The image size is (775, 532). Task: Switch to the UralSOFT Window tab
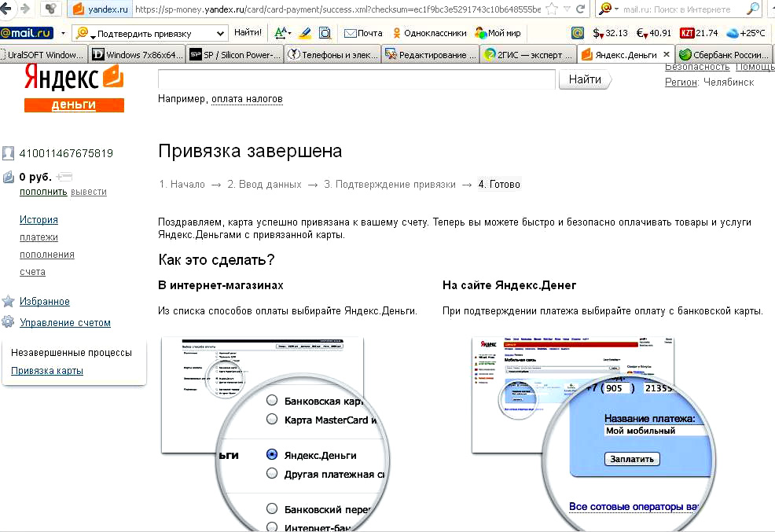click(x=43, y=55)
